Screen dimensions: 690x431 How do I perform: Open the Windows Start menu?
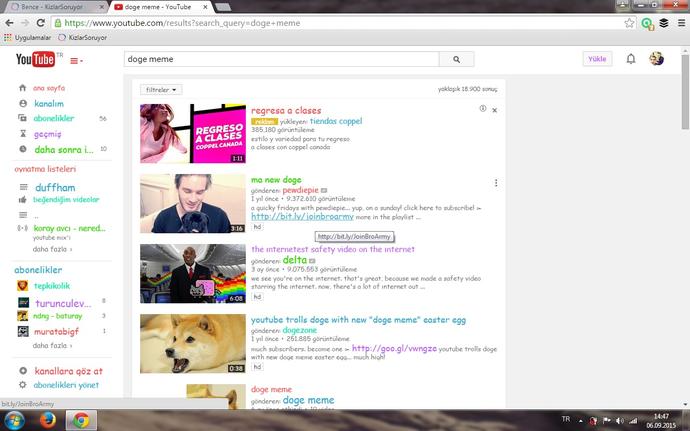coord(15,420)
